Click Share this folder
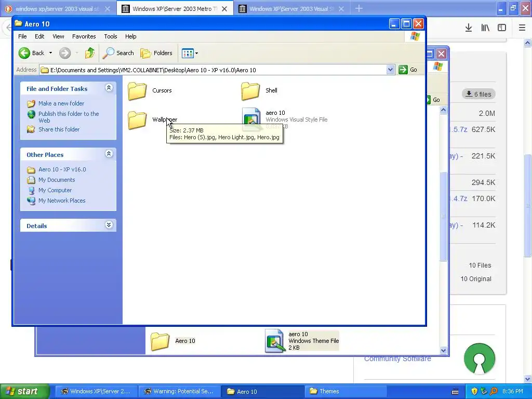Image resolution: width=532 pixels, height=399 pixels. coord(59,129)
